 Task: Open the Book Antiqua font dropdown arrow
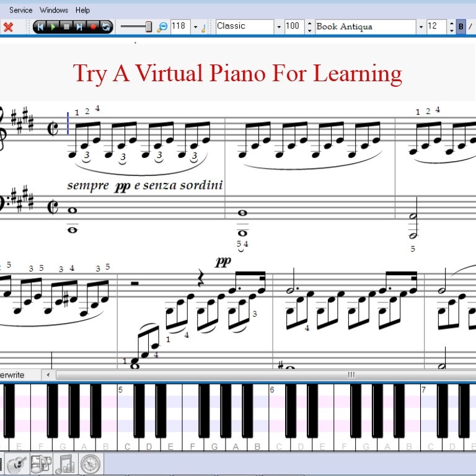[421, 27]
